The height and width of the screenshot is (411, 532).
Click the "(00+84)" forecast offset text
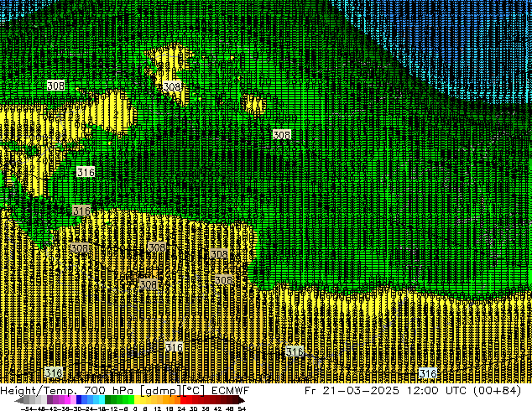498,391
